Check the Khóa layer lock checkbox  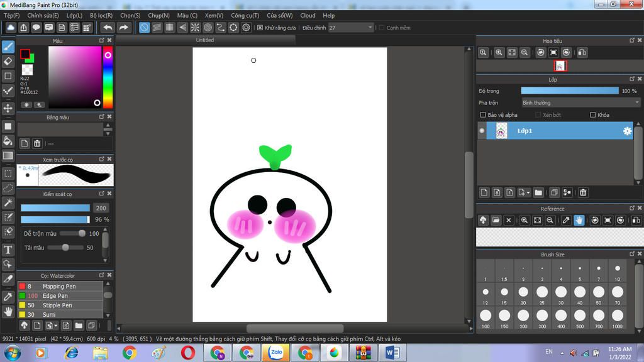[x=592, y=115]
